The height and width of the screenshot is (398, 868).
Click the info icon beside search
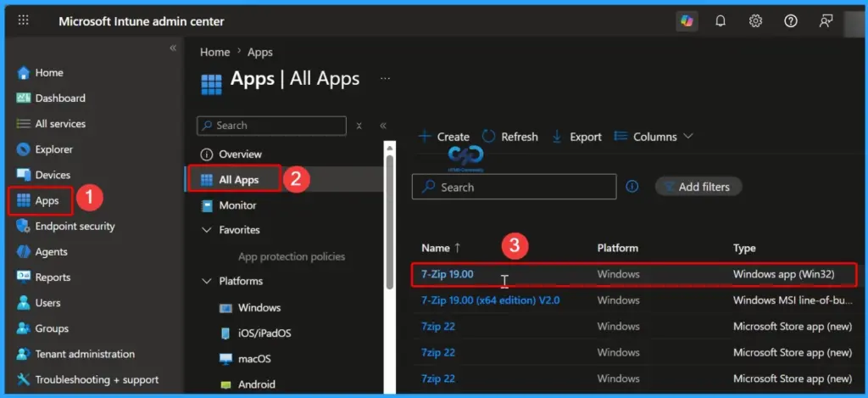coord(632,187)
